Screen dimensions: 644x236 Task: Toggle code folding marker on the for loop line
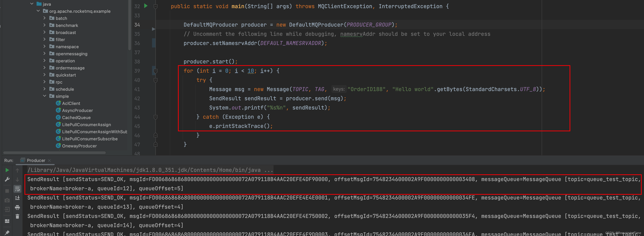click(x=156, y=71)
